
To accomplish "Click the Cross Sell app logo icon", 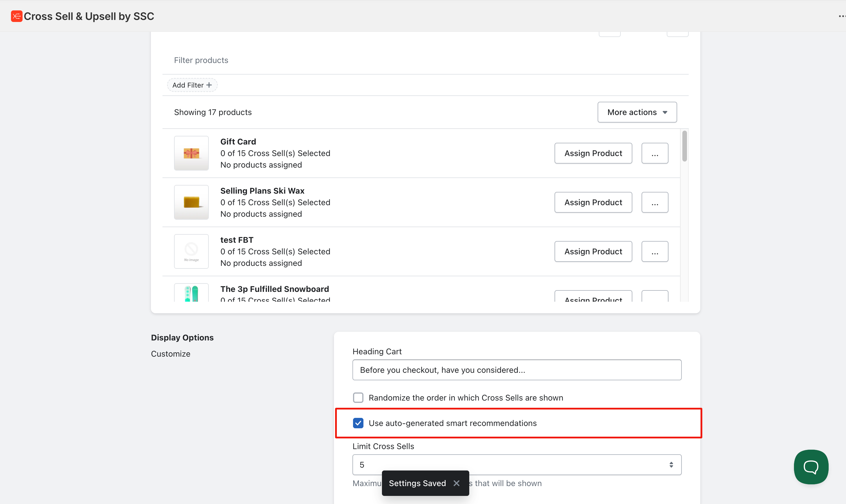I will [x=16, y=16].
